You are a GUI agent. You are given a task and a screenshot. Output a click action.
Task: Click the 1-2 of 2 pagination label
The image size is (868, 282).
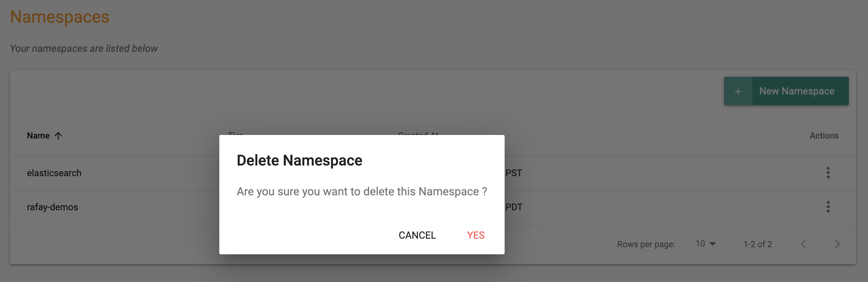pyautogui.click(x=758, y=244)
